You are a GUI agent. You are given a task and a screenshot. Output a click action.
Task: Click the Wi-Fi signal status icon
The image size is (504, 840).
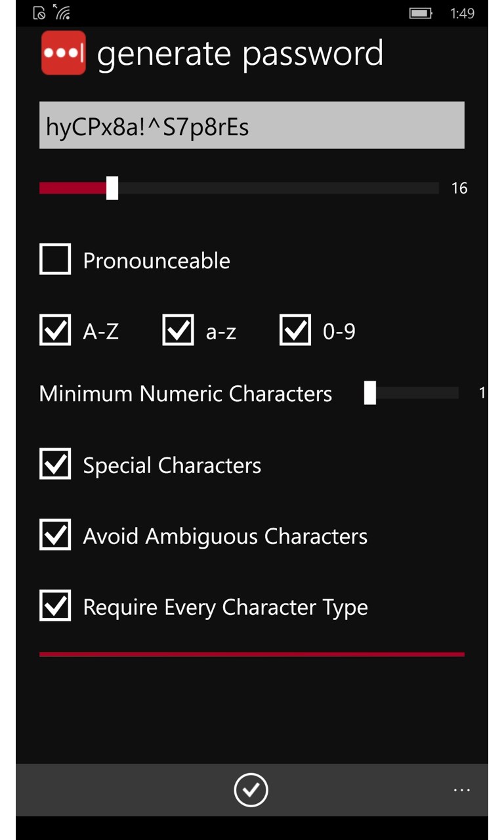click(62, 12)
